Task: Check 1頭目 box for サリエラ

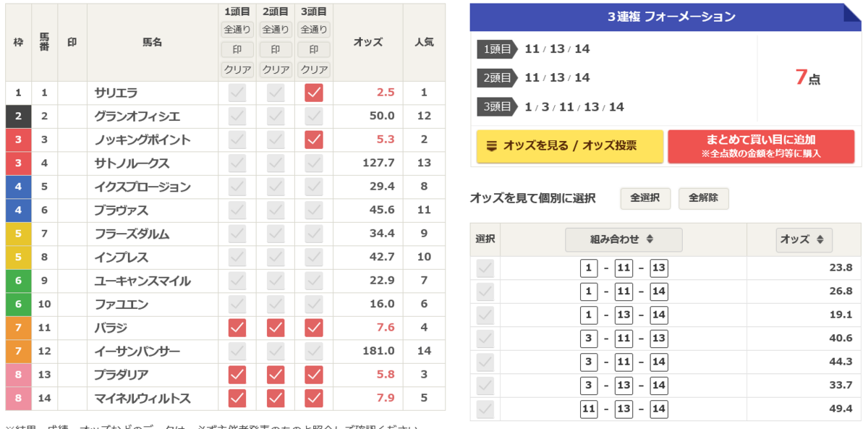Action: [x=237, y=93]
